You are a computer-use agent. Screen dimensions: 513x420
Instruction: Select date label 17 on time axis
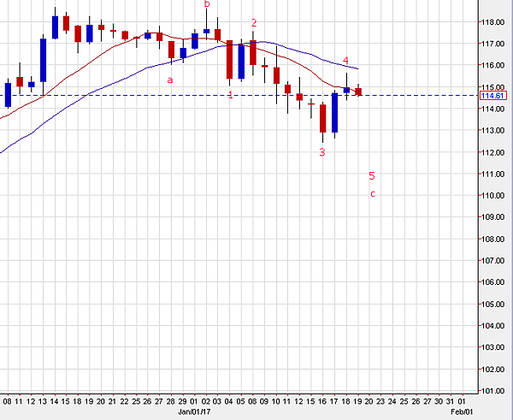(334, 401)
